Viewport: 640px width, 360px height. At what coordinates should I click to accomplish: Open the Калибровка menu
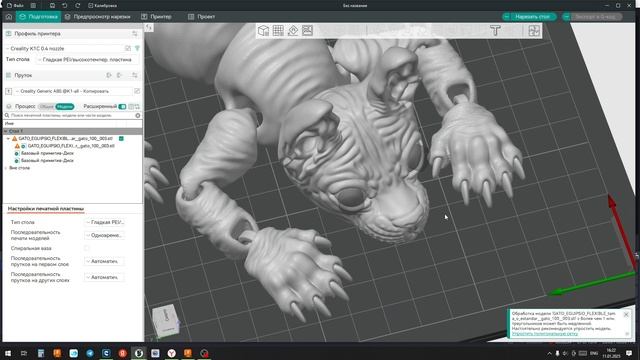pyautogui.click(x=102, y=6)
